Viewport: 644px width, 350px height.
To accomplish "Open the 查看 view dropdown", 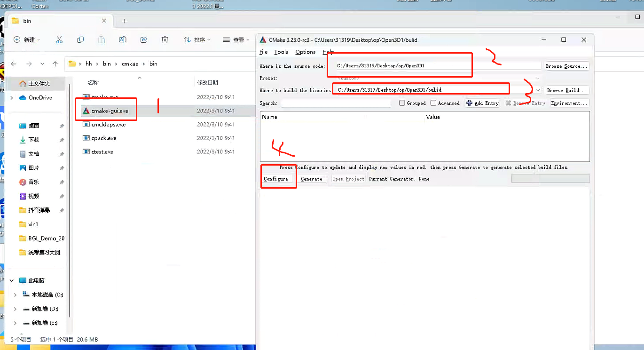I will (x=236, y=40).
